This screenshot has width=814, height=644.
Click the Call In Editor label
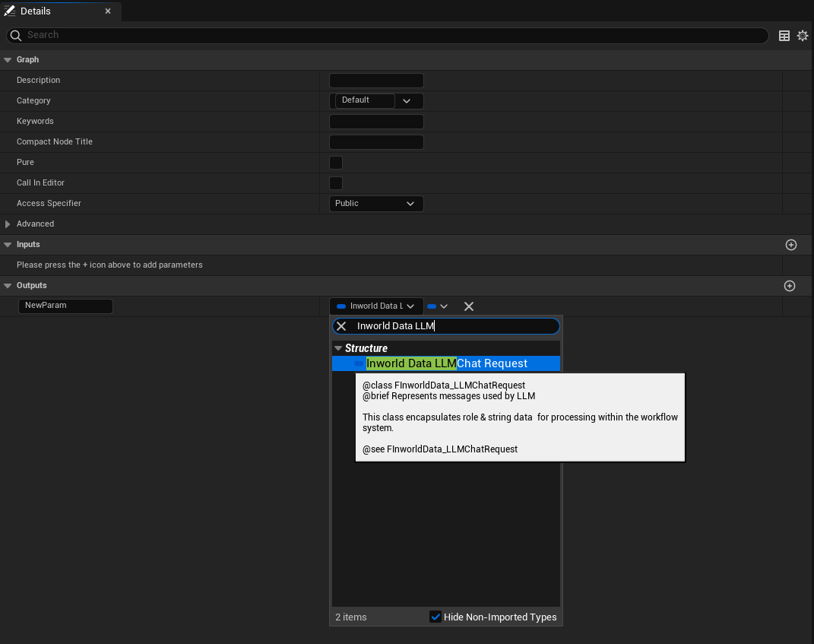[40, 182]
